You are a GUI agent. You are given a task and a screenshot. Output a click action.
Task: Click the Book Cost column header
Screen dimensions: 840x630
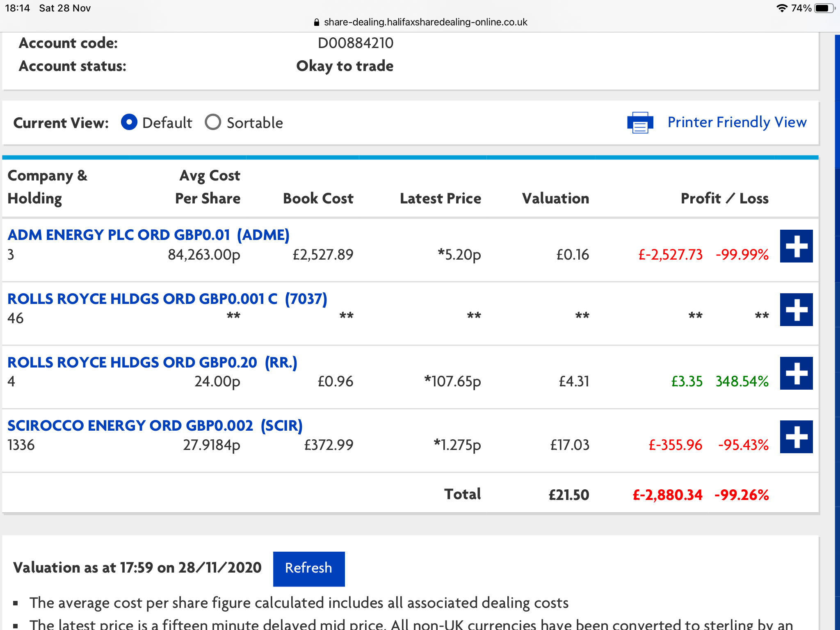click(318, 199)
